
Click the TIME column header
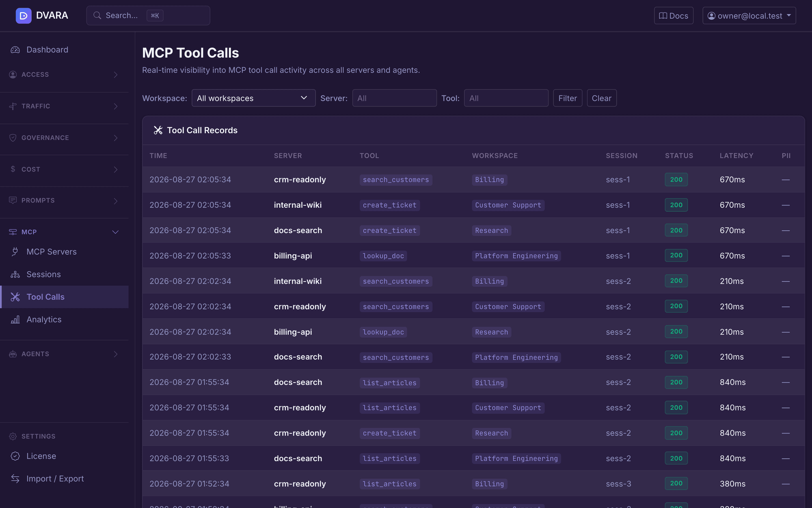[158, 156]
